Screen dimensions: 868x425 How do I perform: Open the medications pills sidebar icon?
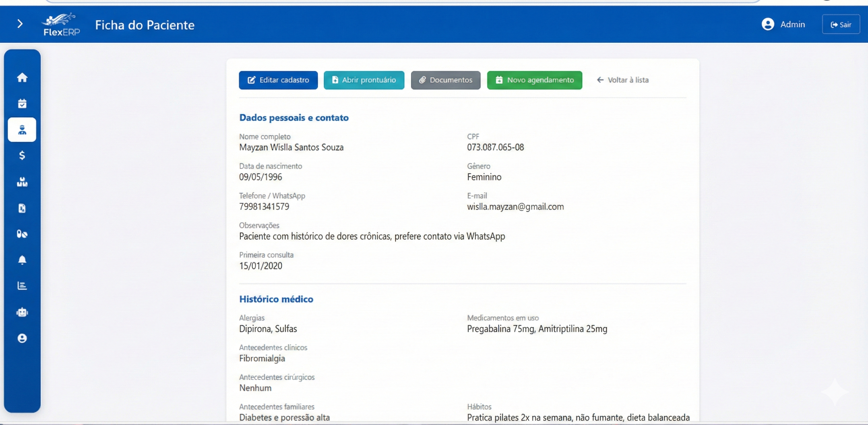point(22,234)
